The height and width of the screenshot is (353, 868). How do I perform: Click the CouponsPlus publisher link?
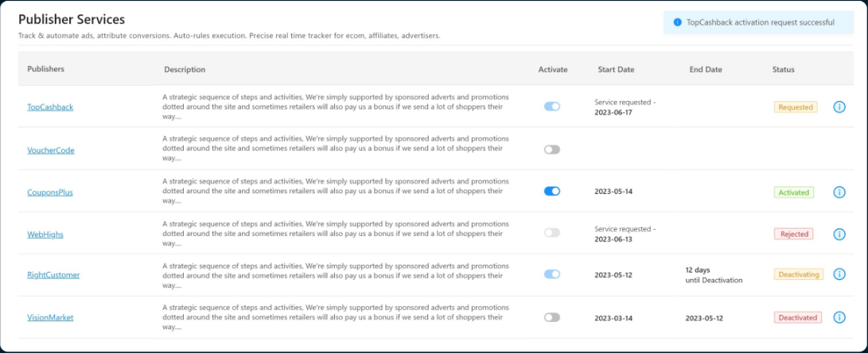click(x=50, y=192)
